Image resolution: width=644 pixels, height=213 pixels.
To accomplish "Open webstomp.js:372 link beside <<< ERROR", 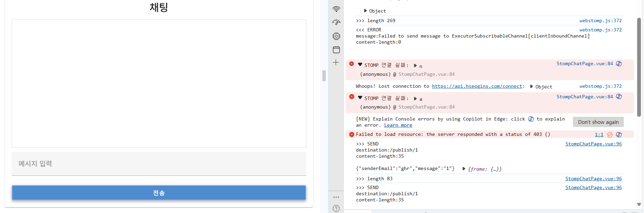I will 601,30.
